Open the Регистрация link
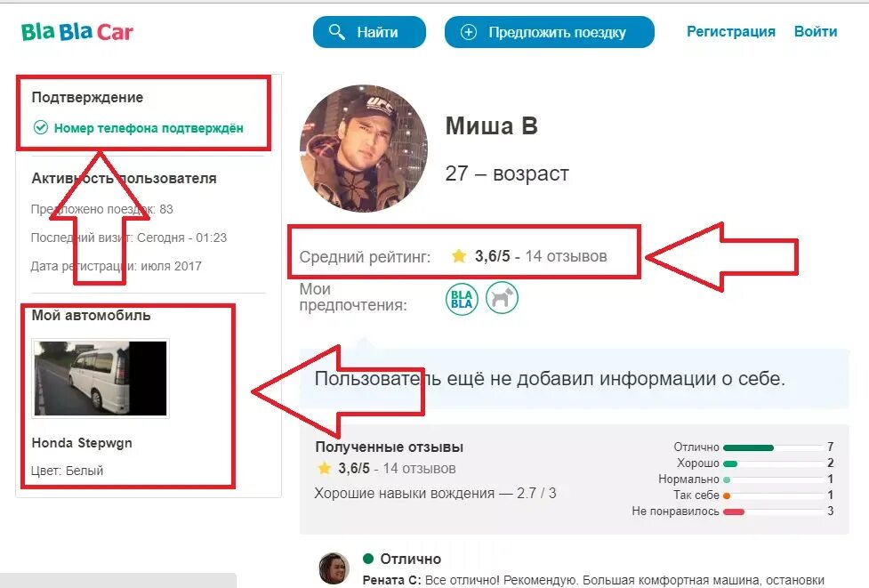Viewport: 869px width, 588px height. (731, 31)
